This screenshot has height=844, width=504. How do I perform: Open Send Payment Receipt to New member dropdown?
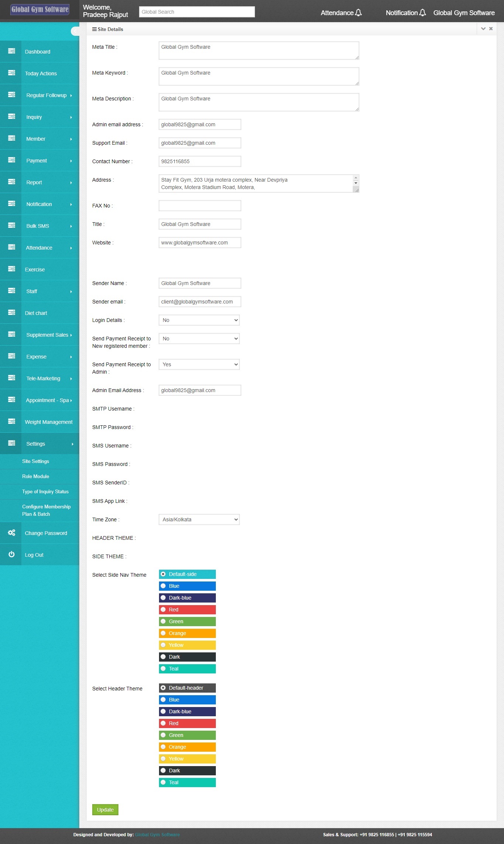[199, 339]
